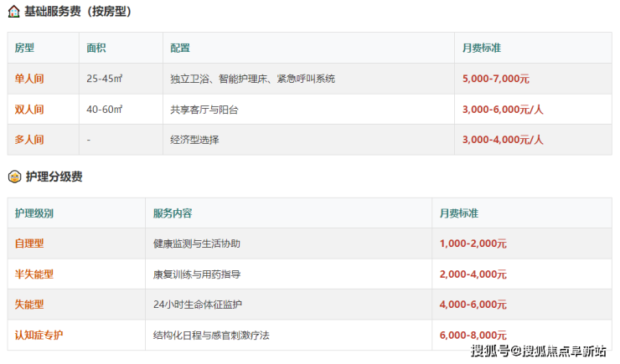
Task: Click the house icon beside 基础服务费 heading
Action: 14,12
